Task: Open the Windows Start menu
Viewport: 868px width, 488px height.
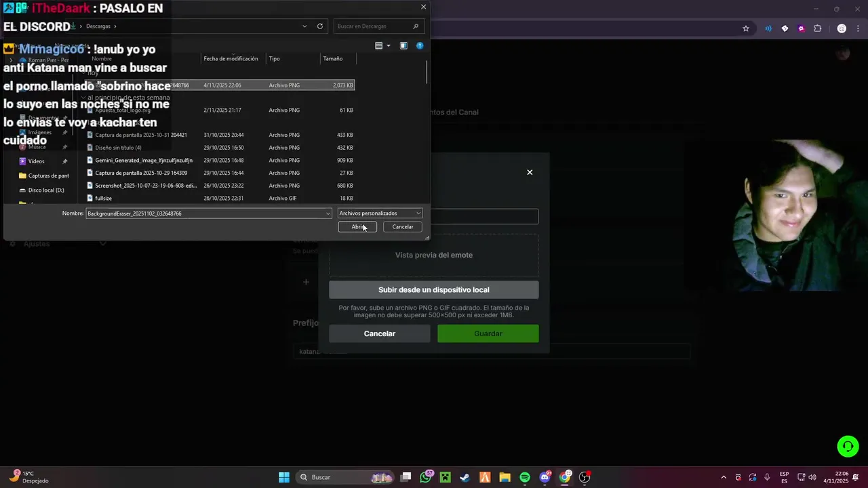Action: (x=284, y=477)
